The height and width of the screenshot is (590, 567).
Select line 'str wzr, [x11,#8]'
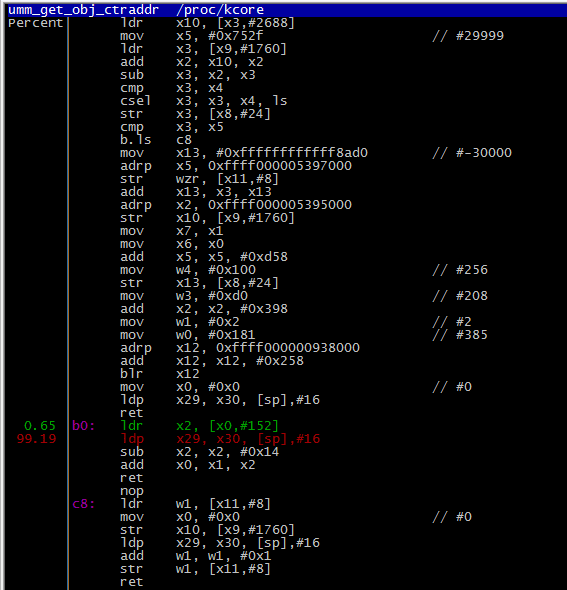pos(199,179)
